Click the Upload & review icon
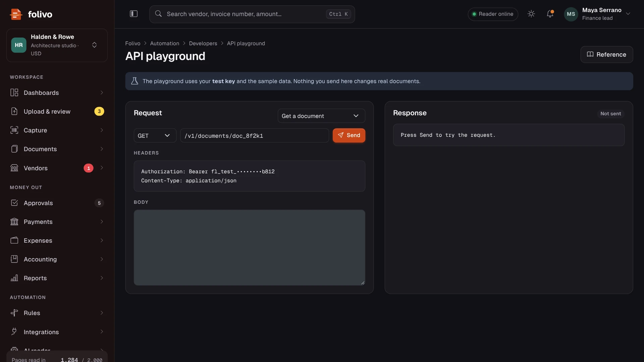The height and width of the screenshot is (362, 644). [x=14, y=111]
